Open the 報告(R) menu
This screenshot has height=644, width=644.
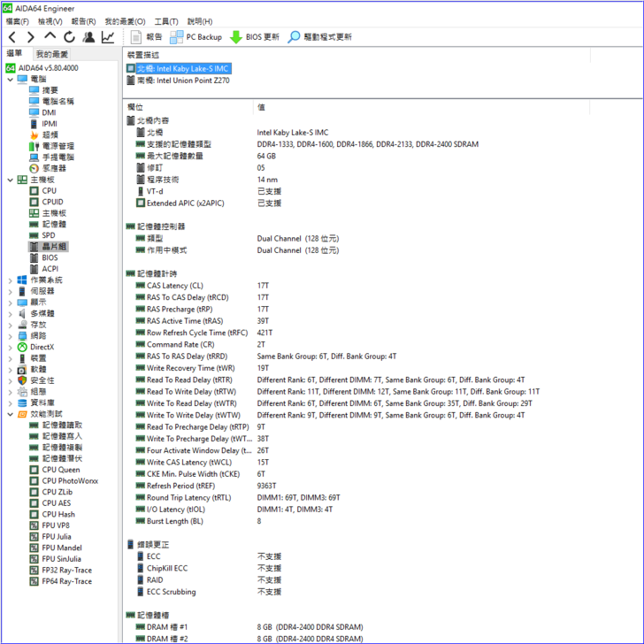coord(83,21)
